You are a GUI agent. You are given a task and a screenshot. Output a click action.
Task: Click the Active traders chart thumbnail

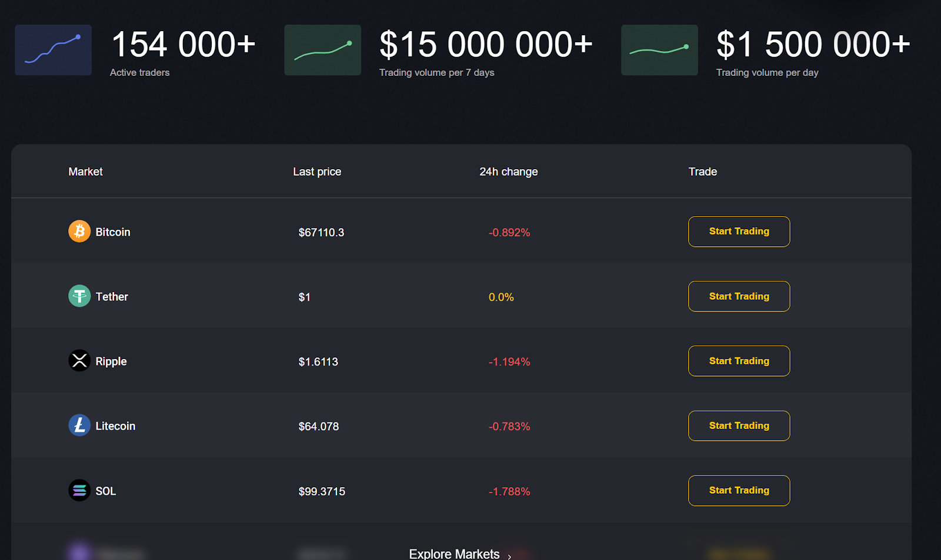coord(53,50)
